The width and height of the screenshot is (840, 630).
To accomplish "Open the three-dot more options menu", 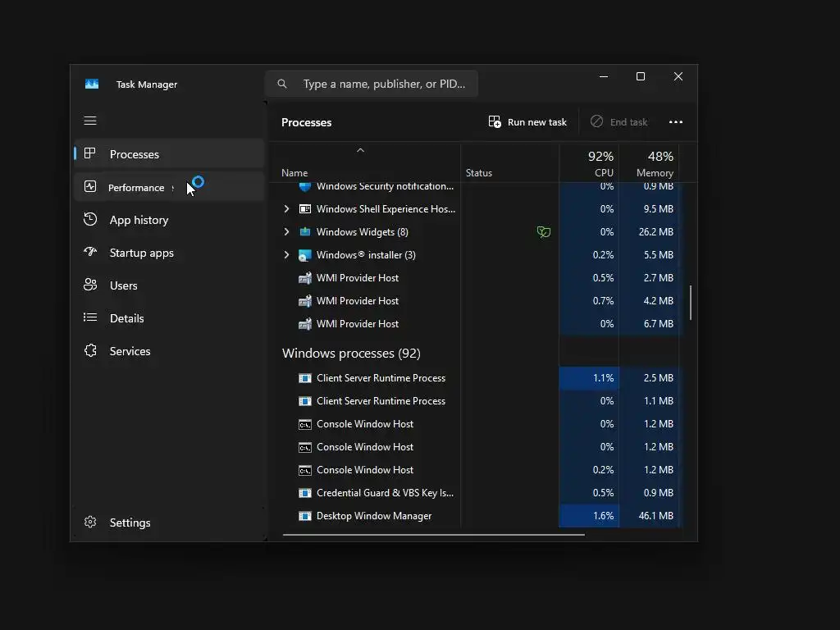I will coord(676,122).
